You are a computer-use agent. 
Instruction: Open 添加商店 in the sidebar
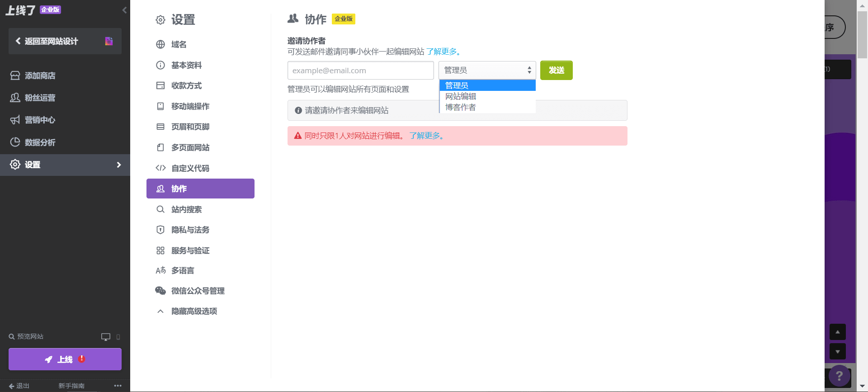(65, 76)
